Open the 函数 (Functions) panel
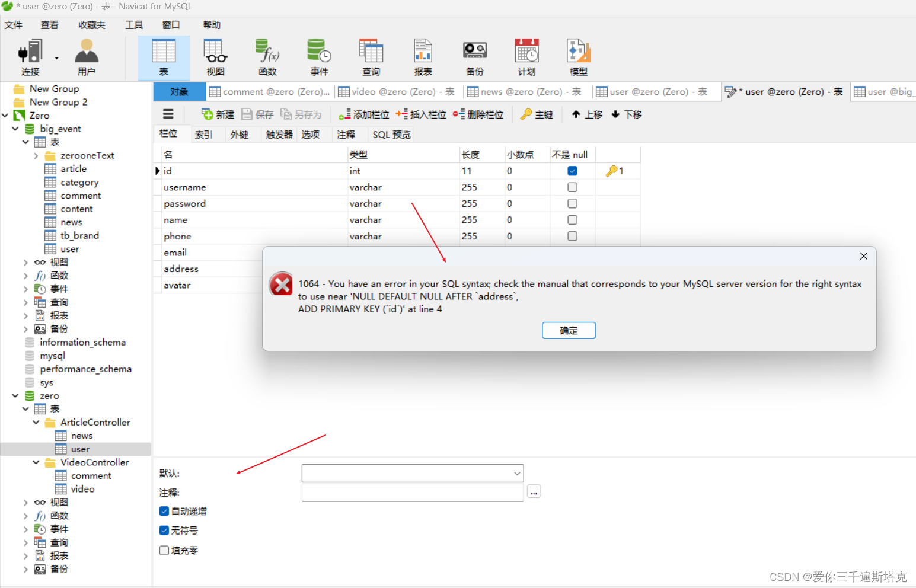This screenshot has height=588, width=916. tap(267, 56)
